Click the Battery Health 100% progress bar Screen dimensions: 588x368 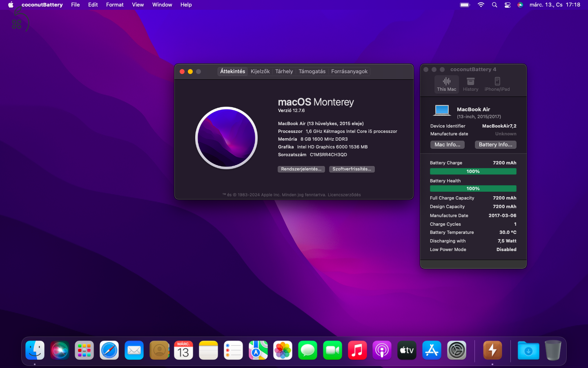click(473, 188)
